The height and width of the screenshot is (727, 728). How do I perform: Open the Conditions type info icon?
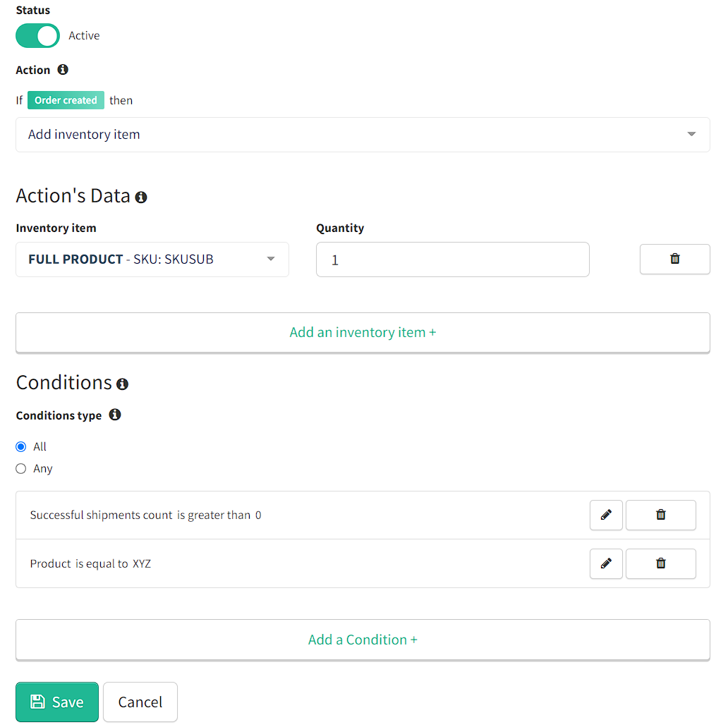point(115,415)
